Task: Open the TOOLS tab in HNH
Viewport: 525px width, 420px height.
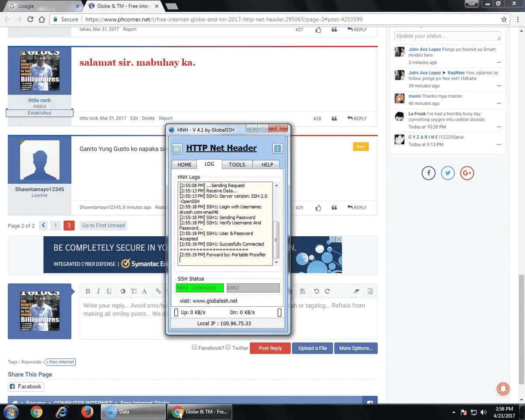Action: click(x=237, y=164)
